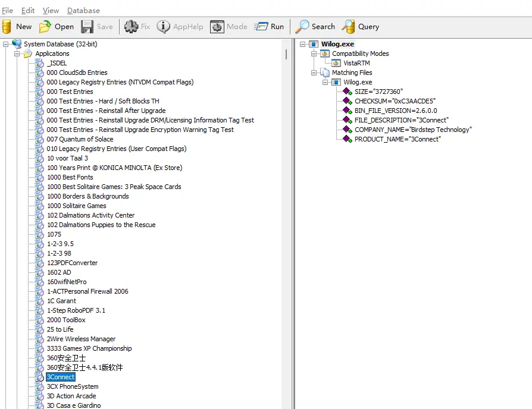Select the 25 to Life entry
Image resolution: width=532 pixels, height=409 pixels.
click(x=60, y=329)
